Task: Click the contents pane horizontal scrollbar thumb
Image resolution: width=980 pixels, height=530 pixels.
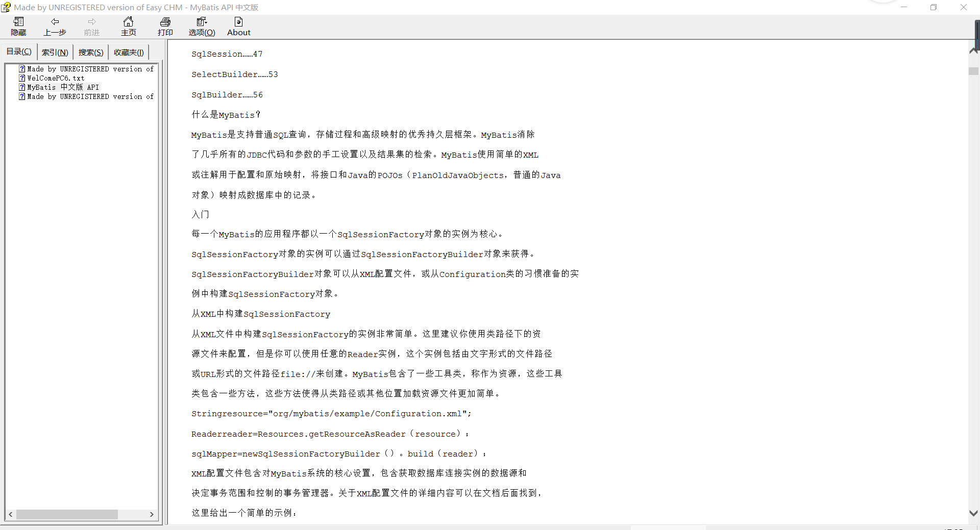Action: tap(67, 514)
